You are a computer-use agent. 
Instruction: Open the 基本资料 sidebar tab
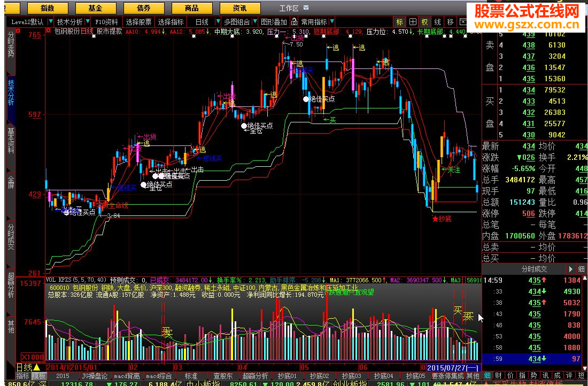point(11,141)
